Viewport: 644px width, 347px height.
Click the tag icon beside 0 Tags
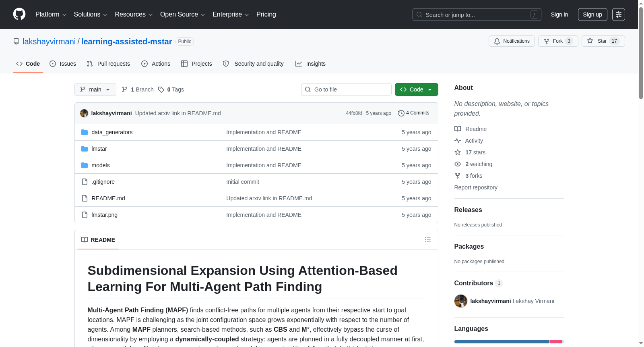pyautogui.click(x=161, y=89)
